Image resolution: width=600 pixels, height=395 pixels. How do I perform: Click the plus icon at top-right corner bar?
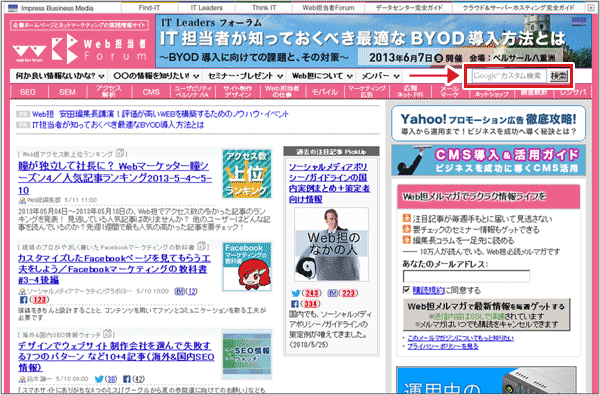(x=591, y=8)
